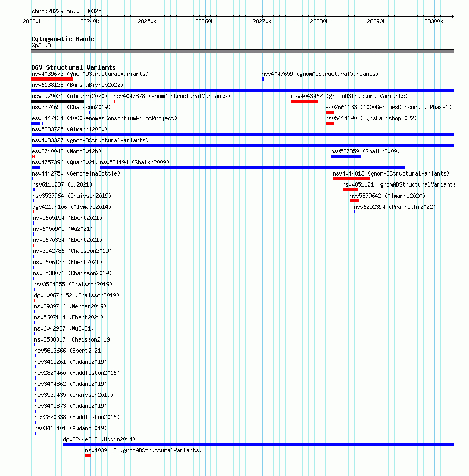The width and height of the screenshot is (469, 476).
Task: Click the nsv6050905 Wu2021 label
Action: pos(63,229)
